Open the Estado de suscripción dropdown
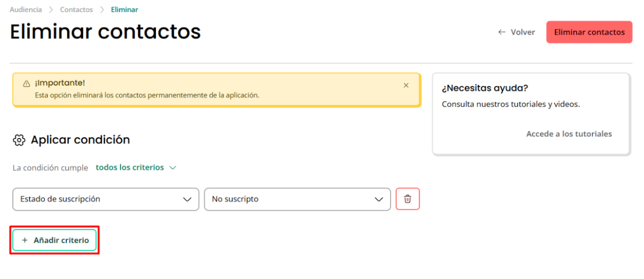This screenshot has height=279, width=644. tap(106, 199)
